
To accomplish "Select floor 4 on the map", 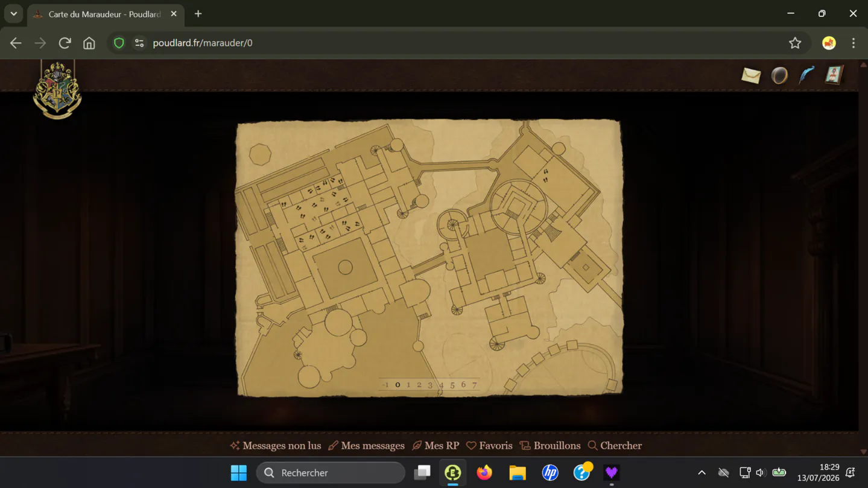I will coord(442,385).
